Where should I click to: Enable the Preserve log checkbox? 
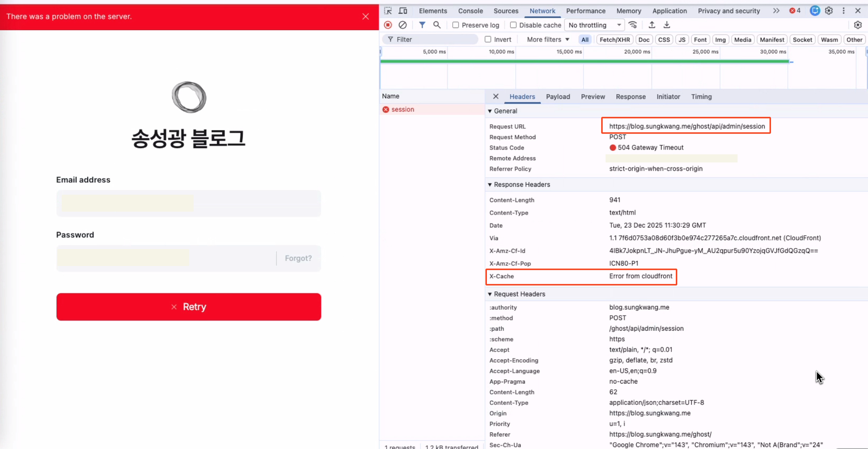[456, 25]
